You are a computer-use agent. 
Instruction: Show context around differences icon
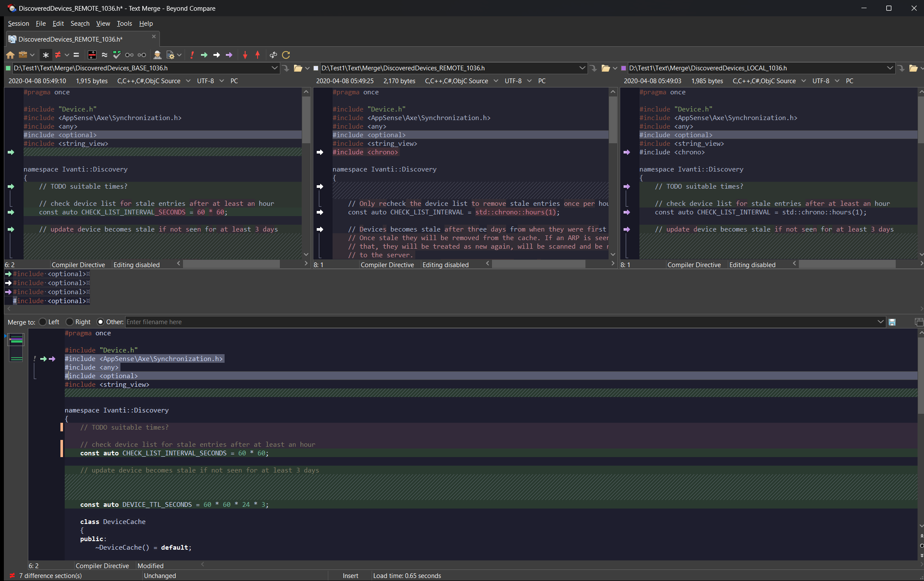pyautogui.click(x=92, y=55)
